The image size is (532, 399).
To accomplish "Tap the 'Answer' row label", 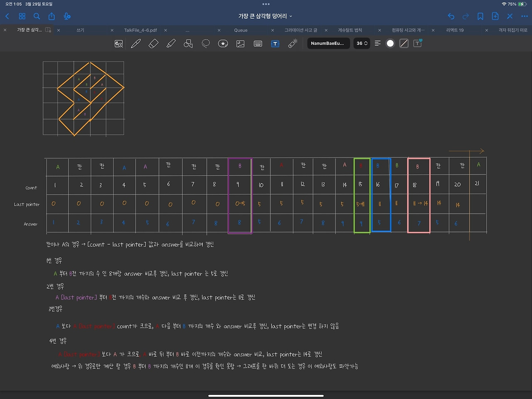I will point(30,224).
